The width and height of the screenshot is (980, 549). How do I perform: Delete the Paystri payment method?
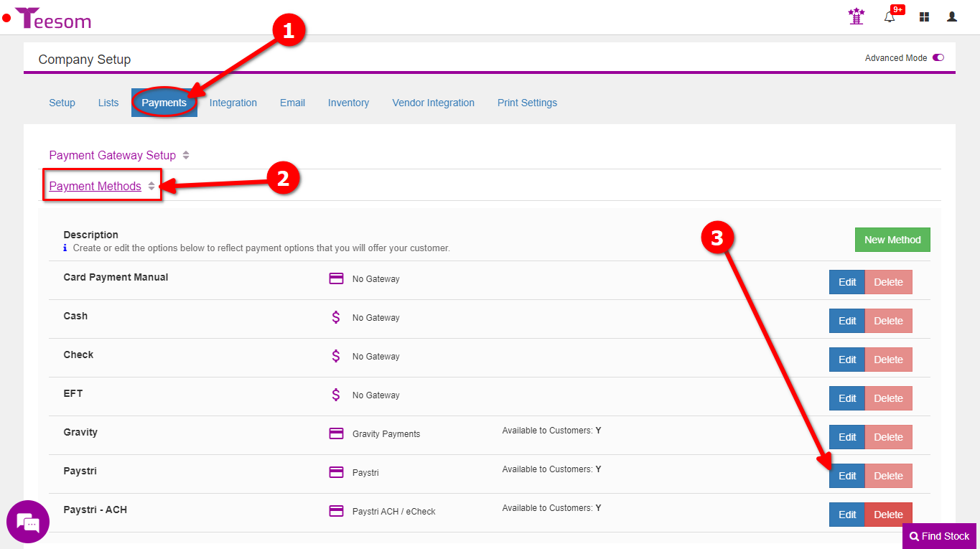888,476
